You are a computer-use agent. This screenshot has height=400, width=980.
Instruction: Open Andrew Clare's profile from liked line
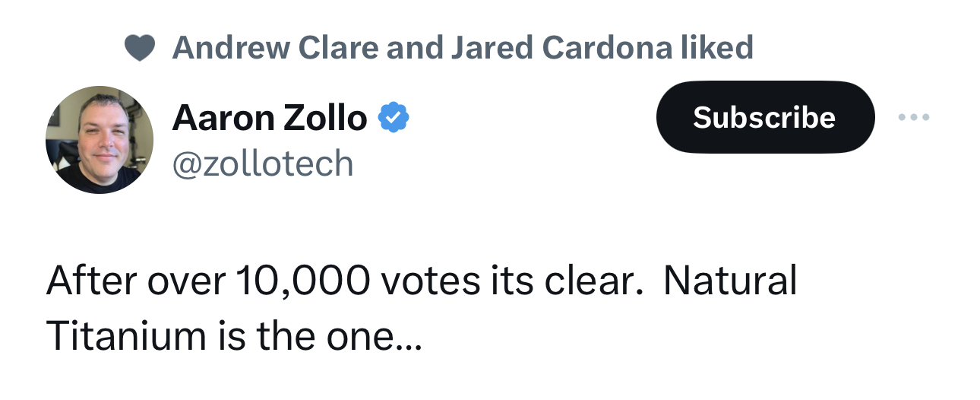[276, 48]
